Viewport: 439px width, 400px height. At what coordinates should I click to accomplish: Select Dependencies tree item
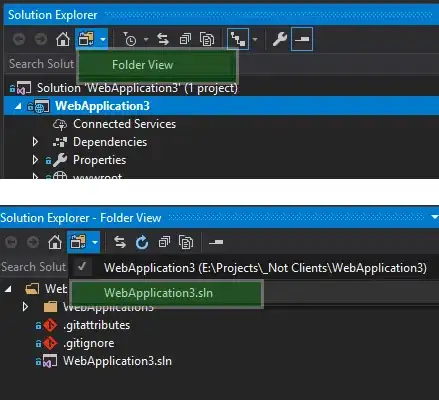(110, 142)
